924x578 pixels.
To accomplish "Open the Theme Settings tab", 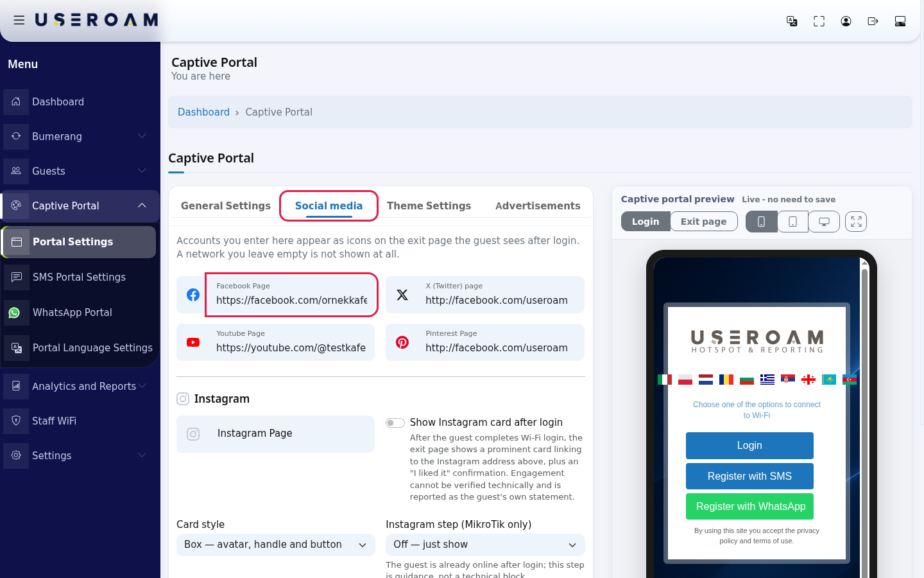I will pos(429,206).
